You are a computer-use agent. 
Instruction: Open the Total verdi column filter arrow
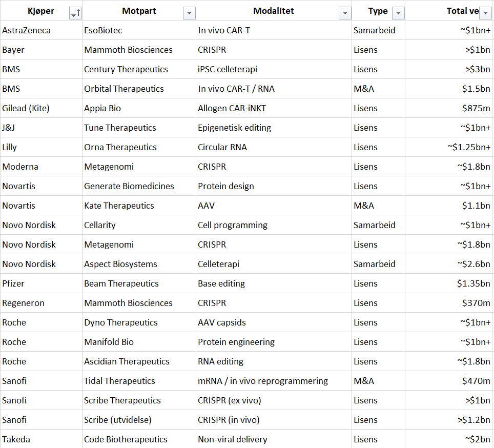(x=486, y=13)
